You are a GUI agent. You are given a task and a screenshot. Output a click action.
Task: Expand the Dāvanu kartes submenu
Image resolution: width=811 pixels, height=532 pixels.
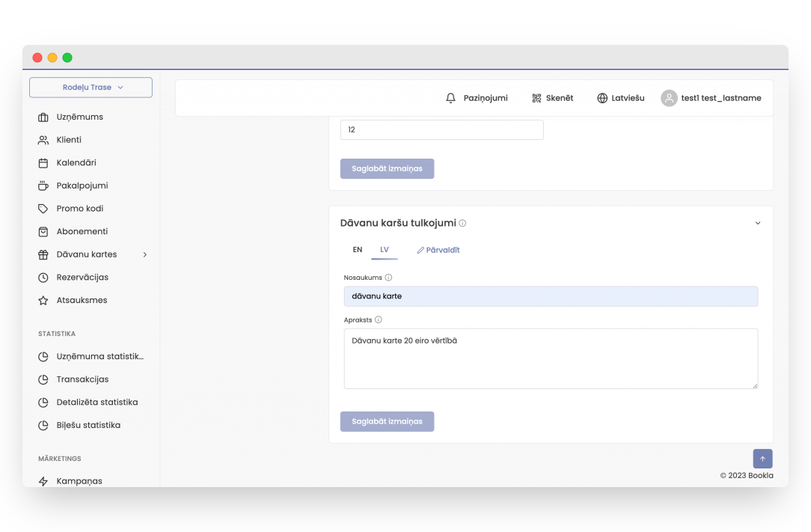[145, 254]
